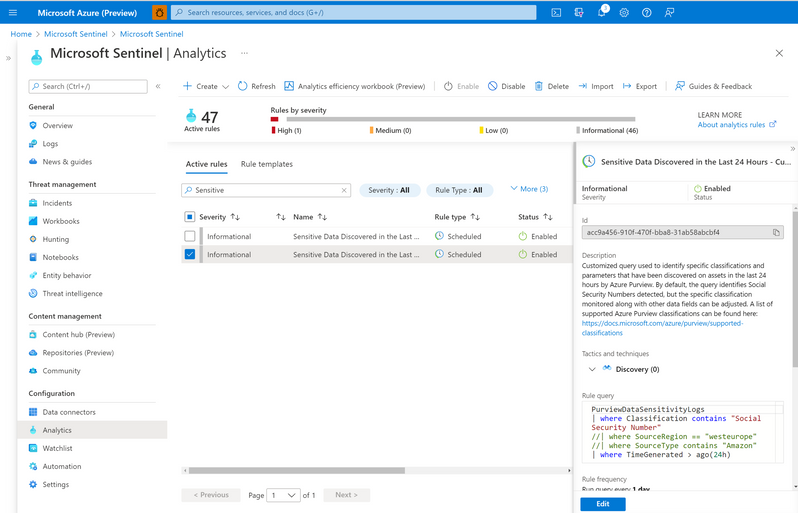Open the Create dropdown
The height and width of the screenshot is (513, 798).
tap(206, 86)
